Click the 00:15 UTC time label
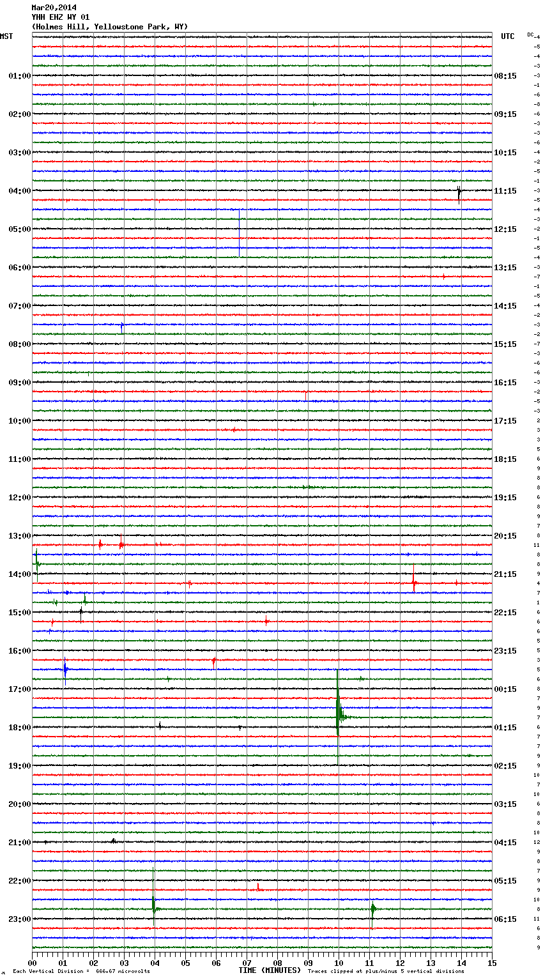Screen dimensions: 543x980 pyautogui.click(x=505, y=689)
